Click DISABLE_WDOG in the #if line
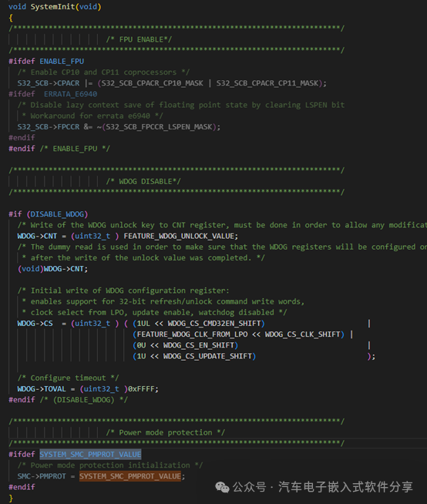 tap(57, 214)
